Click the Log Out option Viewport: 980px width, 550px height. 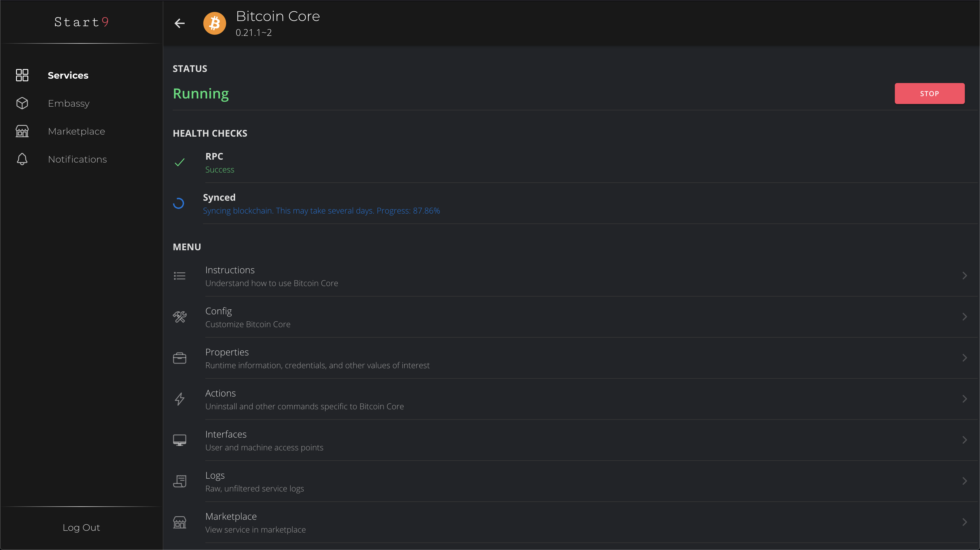coord(81,527)
